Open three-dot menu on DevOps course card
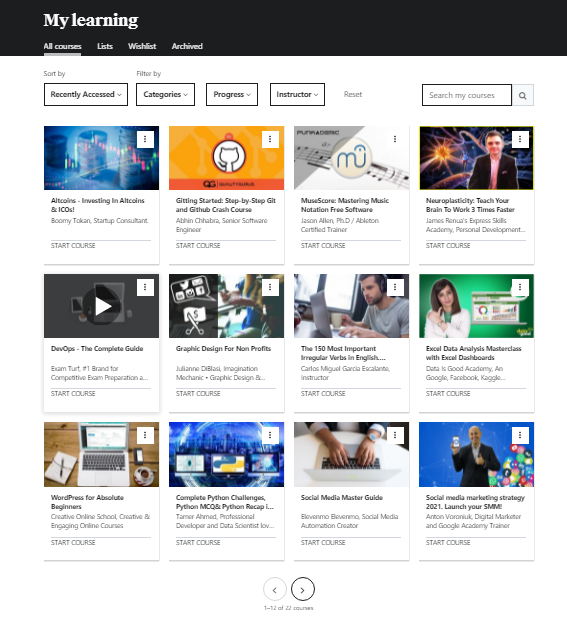The height and width of the screenshot is (629, 567). click(x=145, y=287)
